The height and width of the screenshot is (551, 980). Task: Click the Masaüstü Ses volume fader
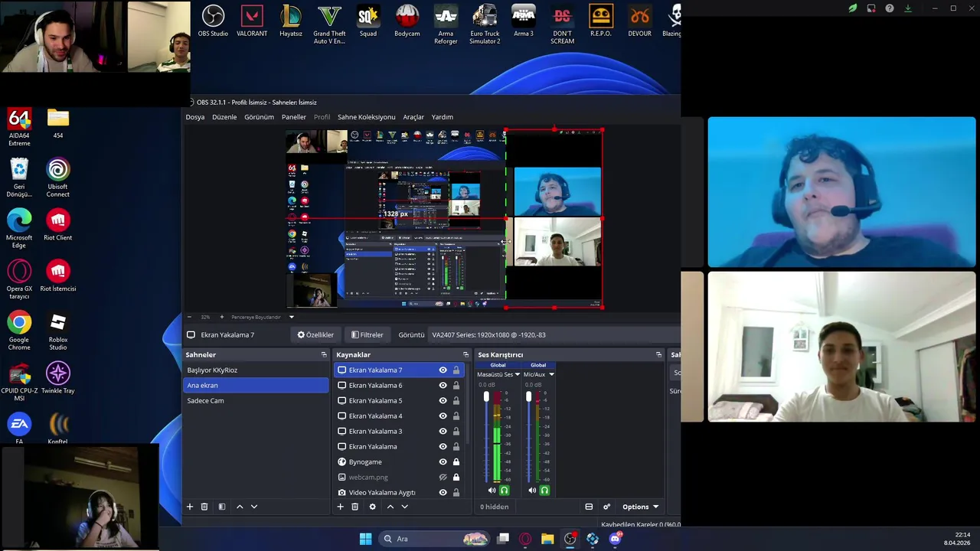coord(486,396)
